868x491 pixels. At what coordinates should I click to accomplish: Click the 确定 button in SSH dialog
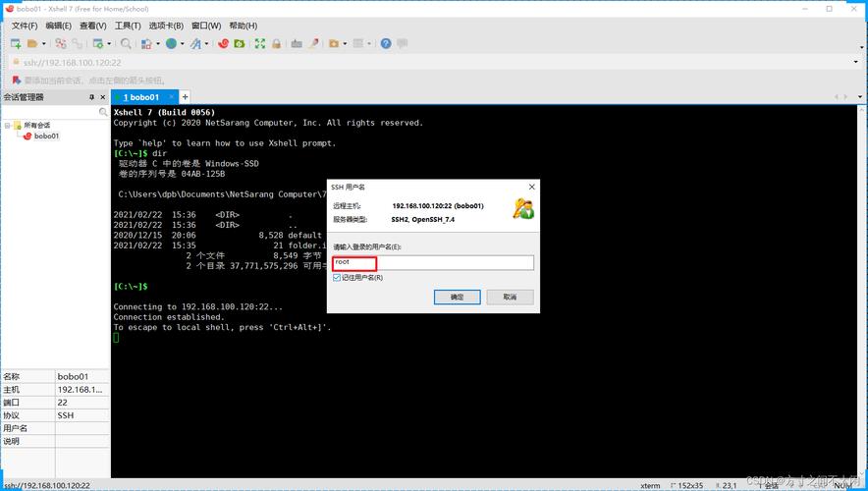(457, 298)
